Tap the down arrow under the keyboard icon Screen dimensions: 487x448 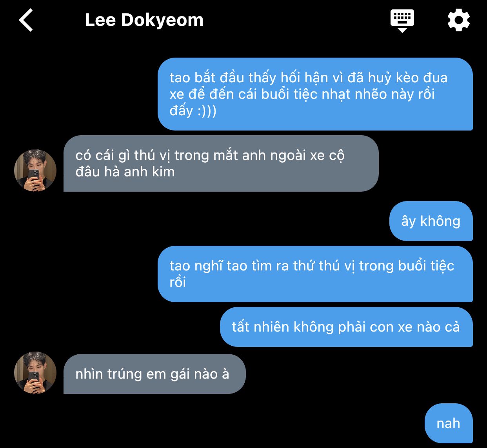pyautogui.click(x=402, y=30)
